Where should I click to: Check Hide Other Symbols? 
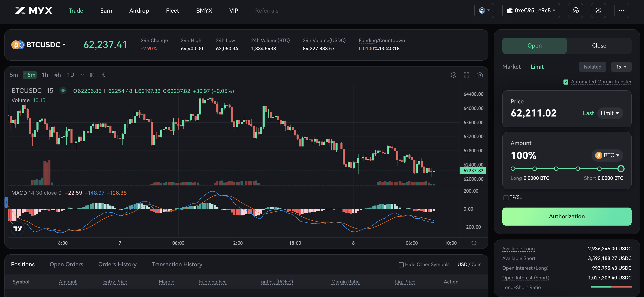click(x=401, y=265)
